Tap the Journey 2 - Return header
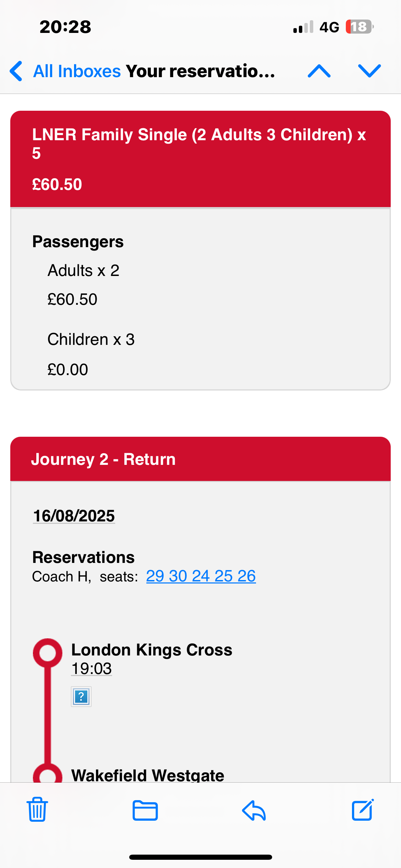Image resolution: width=401 pixels, height=868 pixels. pos(103,459)
